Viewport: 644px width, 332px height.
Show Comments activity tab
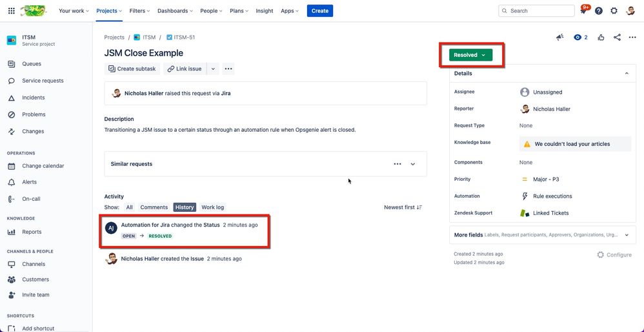tap(154, 207)
